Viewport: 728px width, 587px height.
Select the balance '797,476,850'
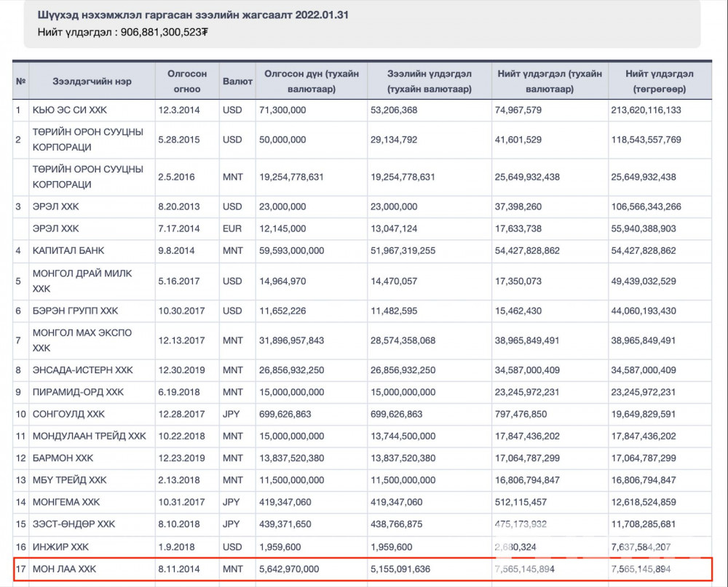tap(521, 414)
